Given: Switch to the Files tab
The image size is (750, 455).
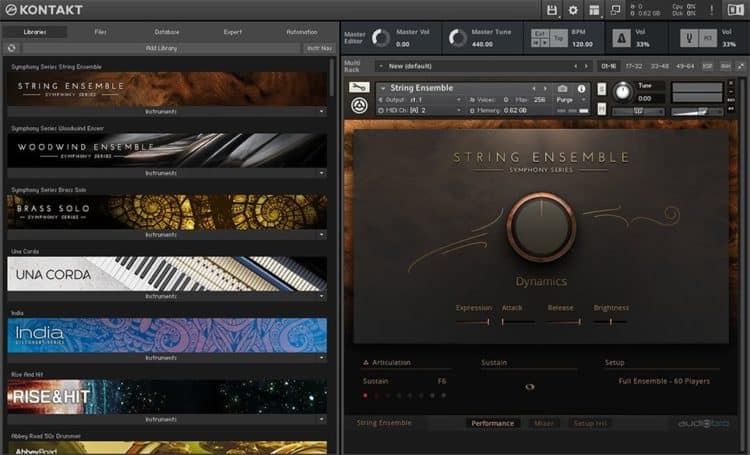Looking at the screenshot, I should [x=100, y=32].
